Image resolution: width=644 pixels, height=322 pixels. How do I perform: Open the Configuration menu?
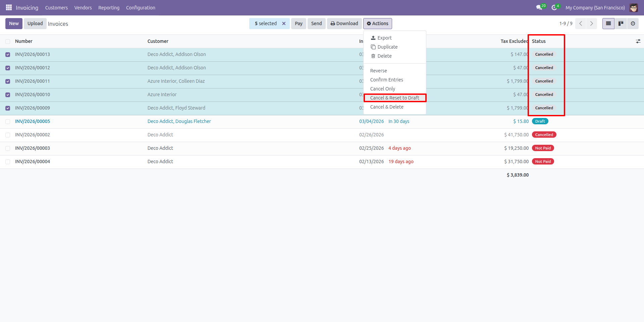coord(141,7)
